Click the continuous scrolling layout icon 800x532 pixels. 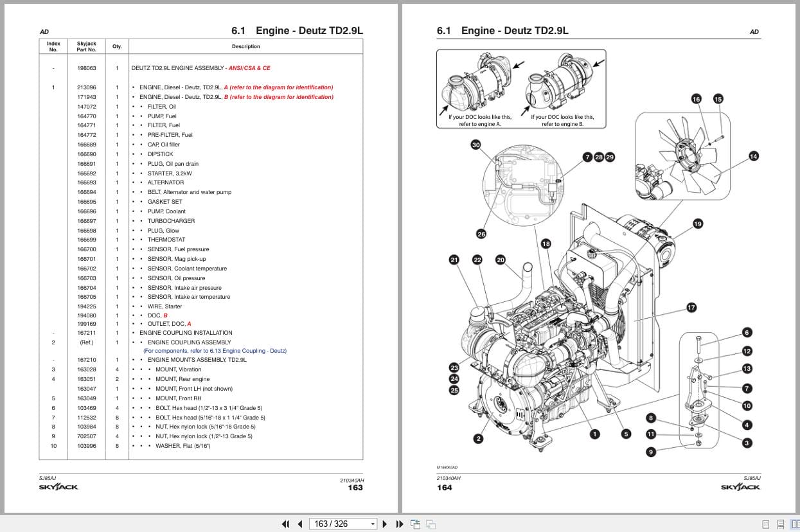780,524
